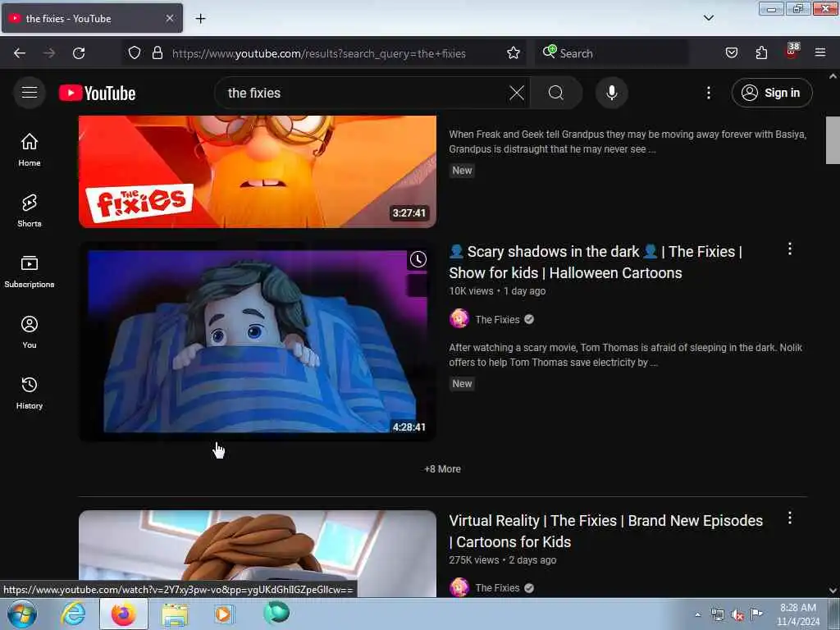
Task: Open History in the sidebar
Action: (30, 393)
